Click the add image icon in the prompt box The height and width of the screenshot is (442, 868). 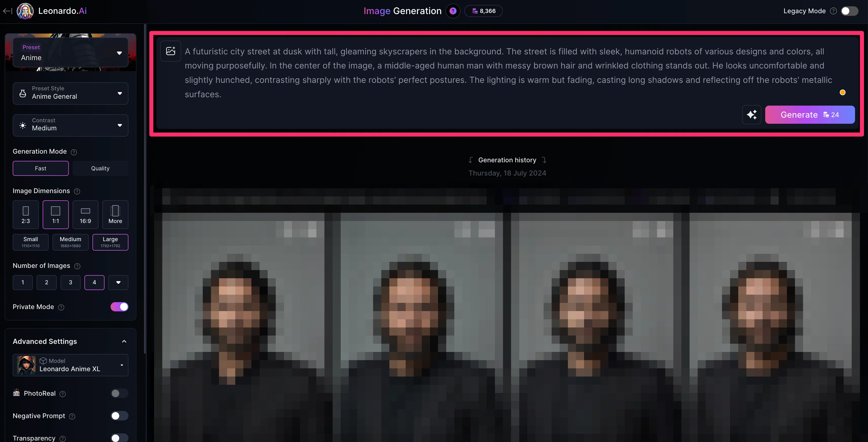170,51
